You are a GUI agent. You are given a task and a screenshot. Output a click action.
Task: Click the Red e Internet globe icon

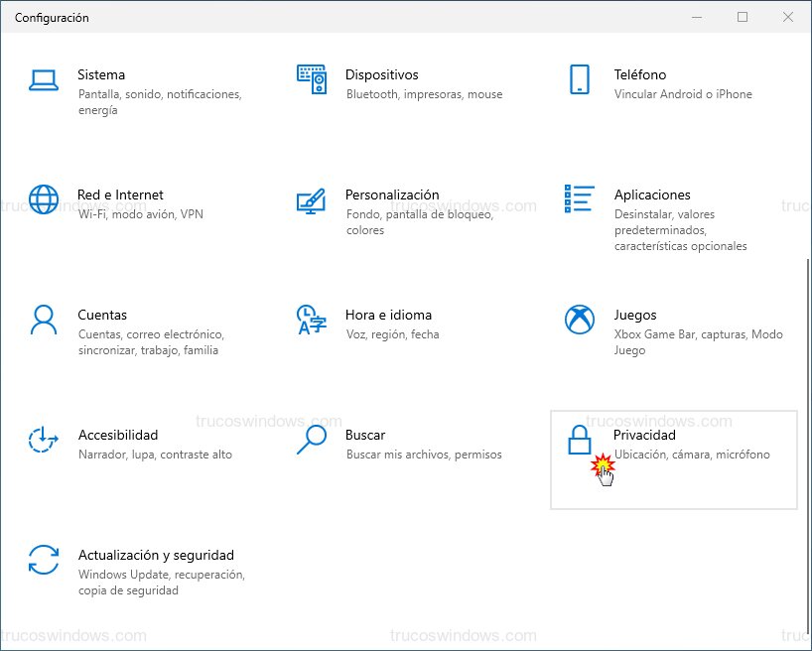click(44, 199)
